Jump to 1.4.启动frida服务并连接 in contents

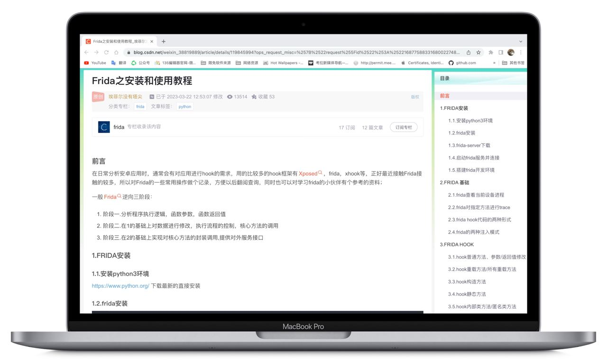pyautogui.click(x=474, y=158)
